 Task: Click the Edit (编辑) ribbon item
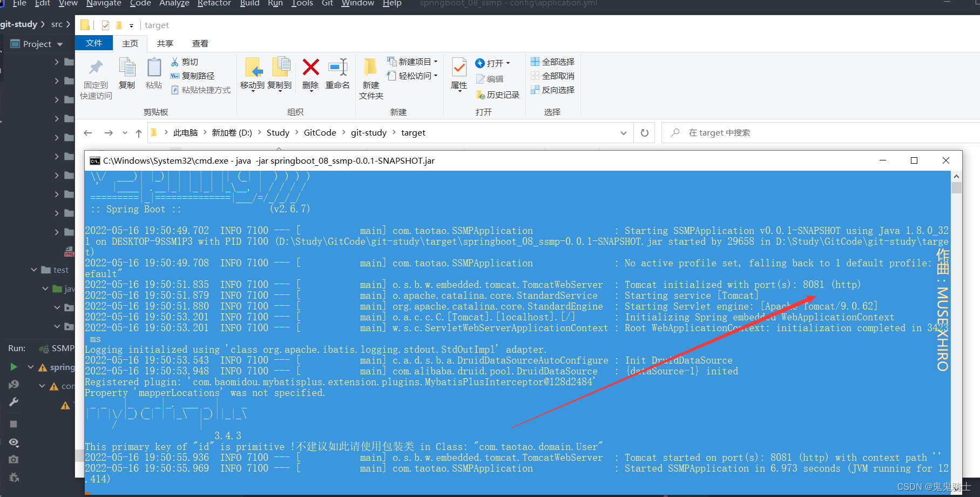(x=490, y=79)
